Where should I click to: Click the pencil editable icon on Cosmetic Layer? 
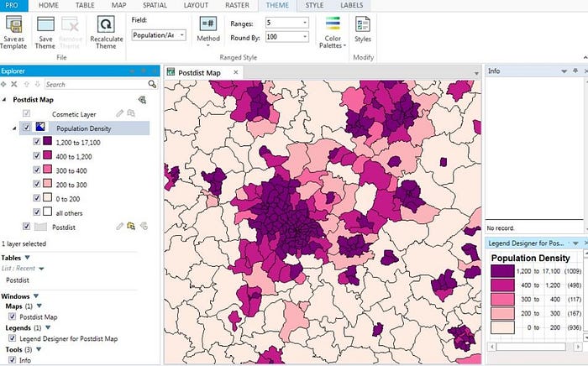(119, 113)
